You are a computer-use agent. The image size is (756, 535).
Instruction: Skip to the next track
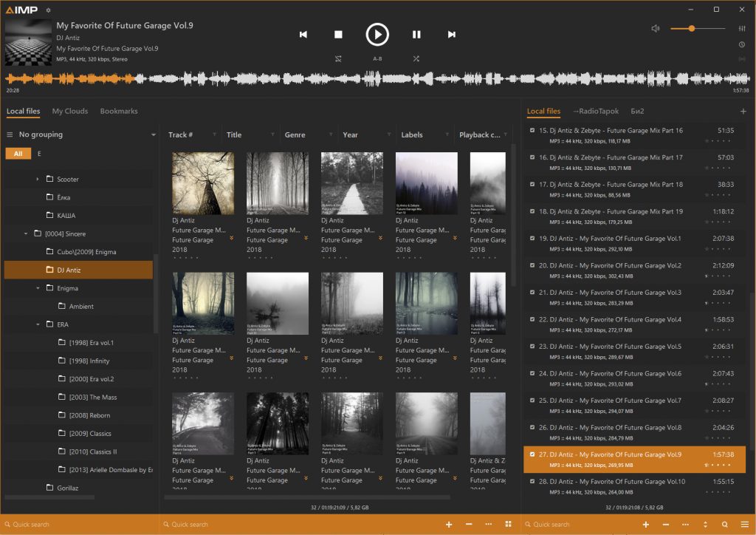451,34
